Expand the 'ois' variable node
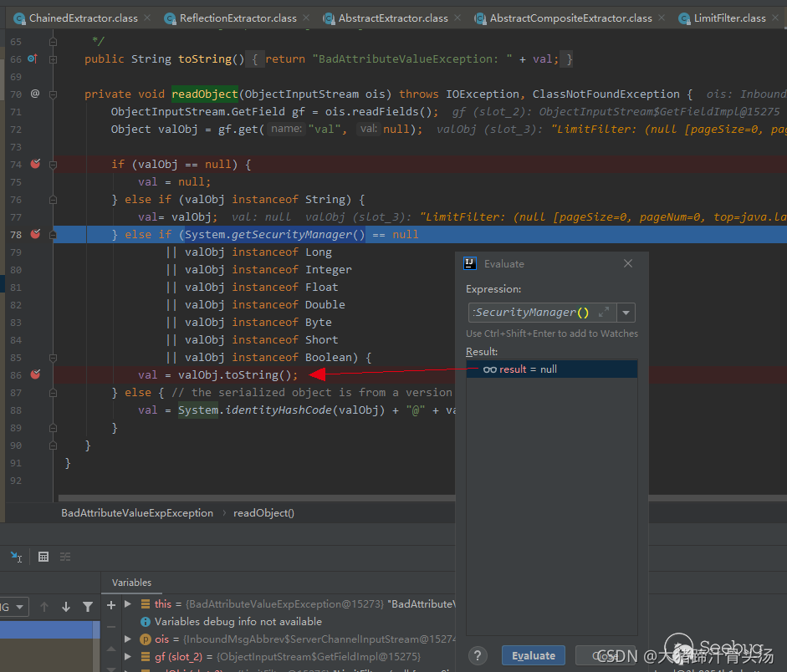Image resolution: width=787 pixels, height=672 pixels. [128, 639]
